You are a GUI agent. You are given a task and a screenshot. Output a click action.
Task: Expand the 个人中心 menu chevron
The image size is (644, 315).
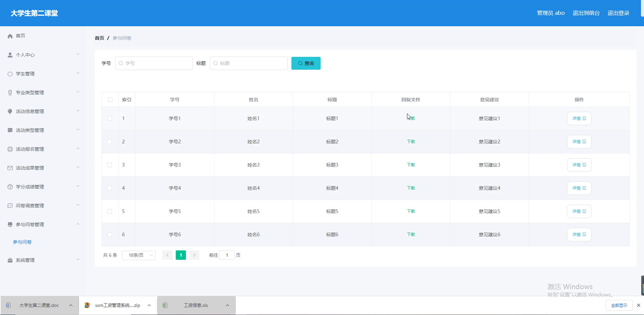(x=78, y=54)
